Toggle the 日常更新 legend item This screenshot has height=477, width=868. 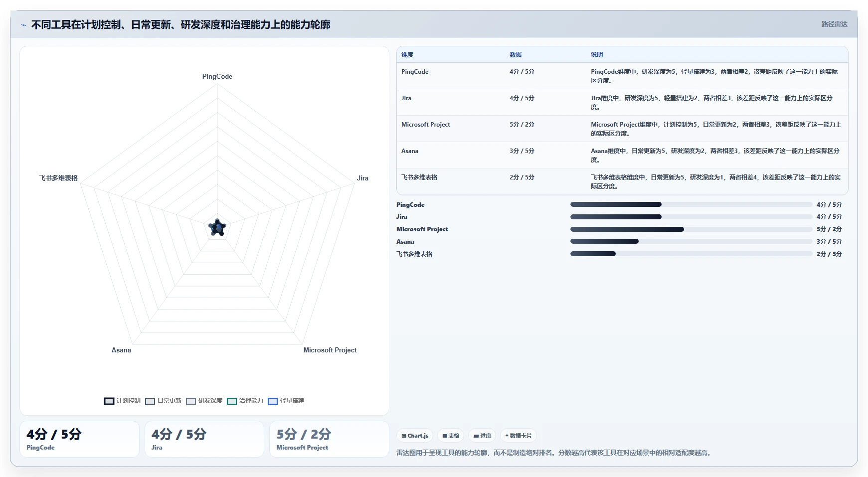tap(164, 401)
